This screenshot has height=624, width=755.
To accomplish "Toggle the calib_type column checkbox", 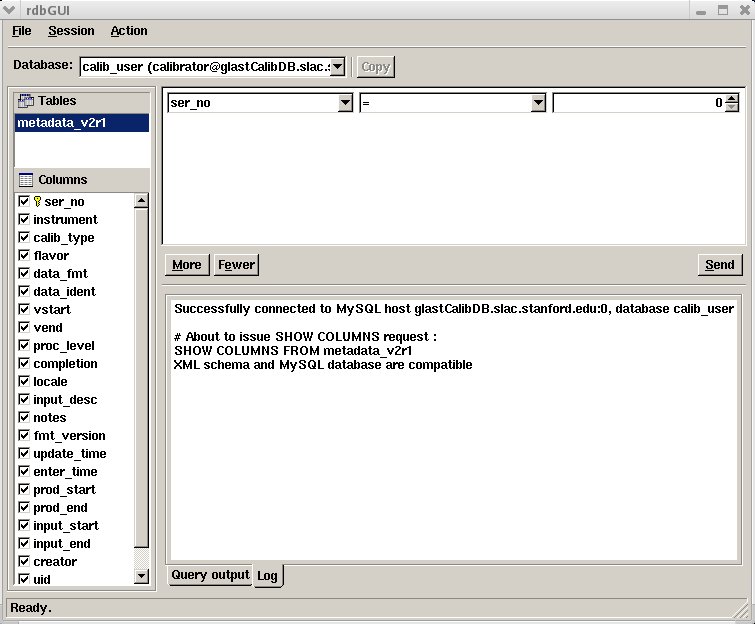I will (x=24, y=238).
